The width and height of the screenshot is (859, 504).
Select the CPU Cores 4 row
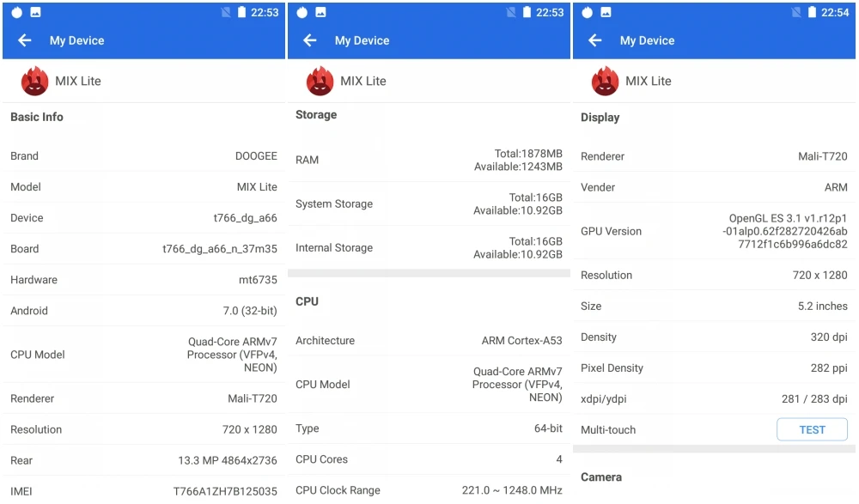click(429, 459)
